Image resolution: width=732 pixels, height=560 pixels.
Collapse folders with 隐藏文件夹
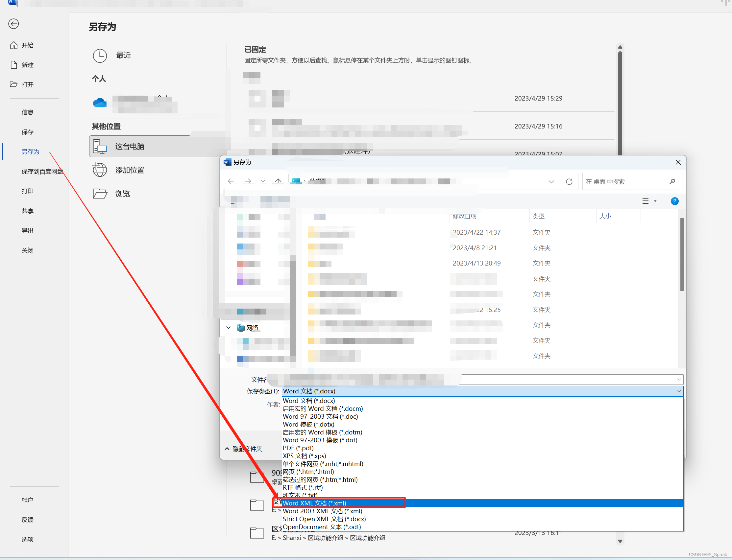[244, 449]
